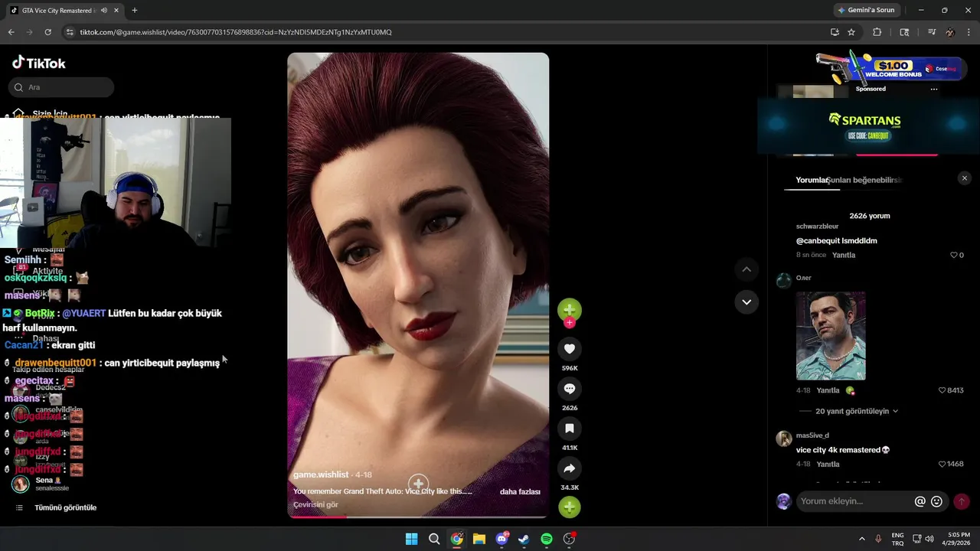
Task: Open OBS Studio from the taskbar
Action: point(569,539)
